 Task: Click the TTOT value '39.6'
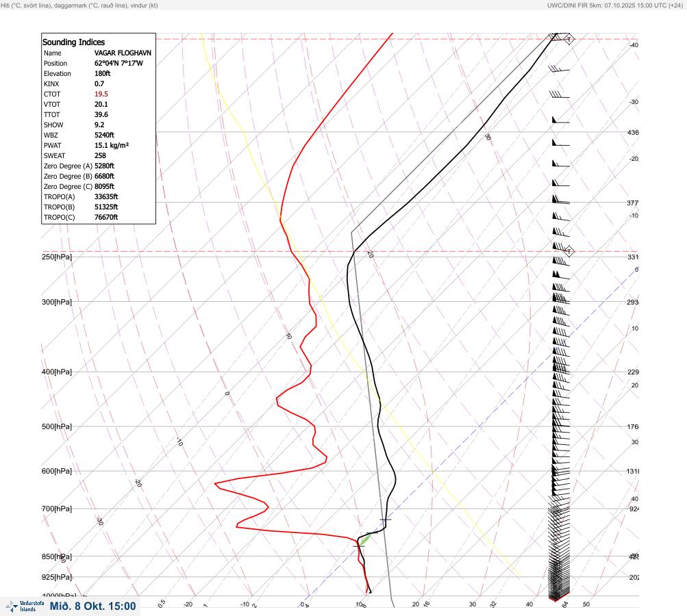tap(101, 114)
